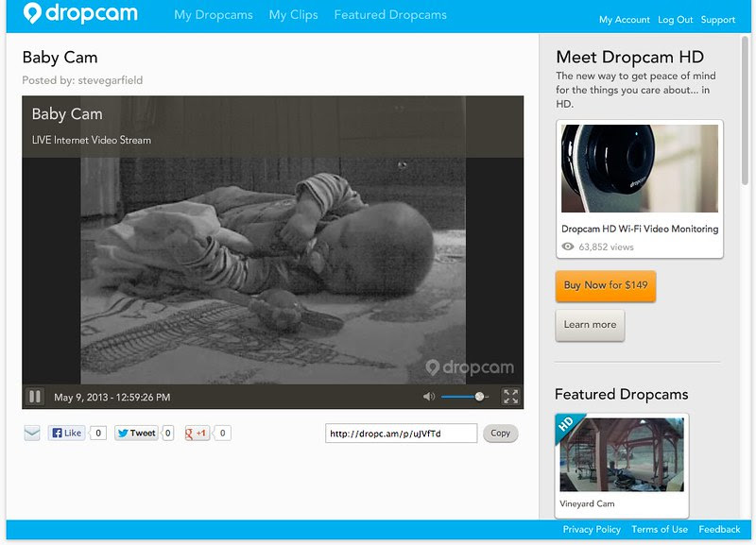Open Featured Dropcams in top navigation
The height and width of the screenshot is (545, 756).
pos(390,15)
